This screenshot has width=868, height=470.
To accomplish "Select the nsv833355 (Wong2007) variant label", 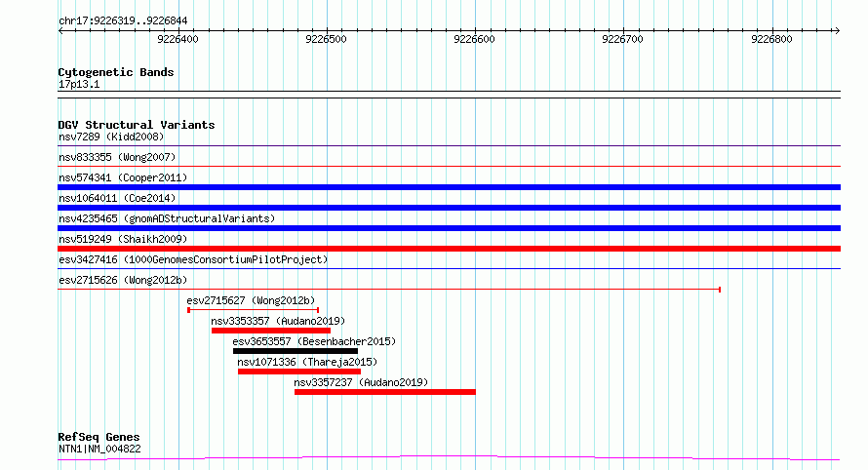I will [x=117, y=157].
